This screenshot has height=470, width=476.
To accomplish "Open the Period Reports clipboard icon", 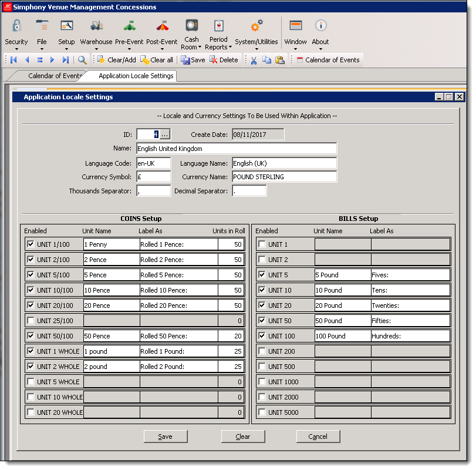I will coord(218,25).
